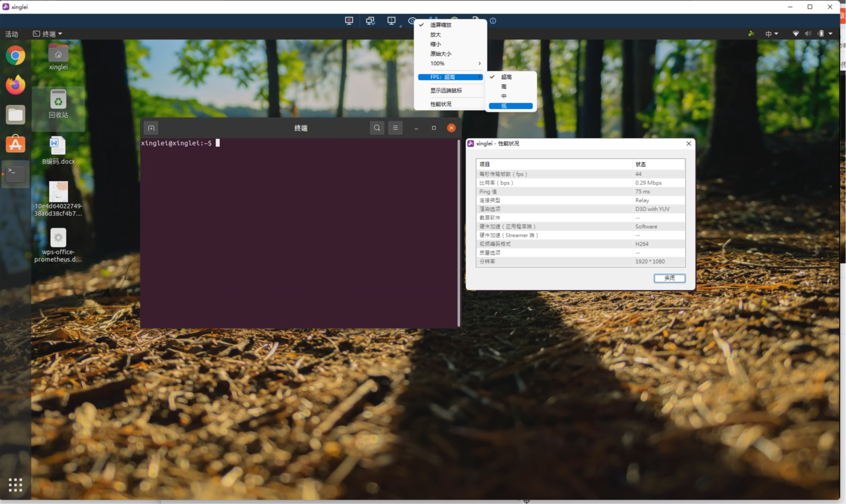The image size is (846, 504).
Task: Expand the FPS: 超高 submenu
Action: click(x=450, y=77)
